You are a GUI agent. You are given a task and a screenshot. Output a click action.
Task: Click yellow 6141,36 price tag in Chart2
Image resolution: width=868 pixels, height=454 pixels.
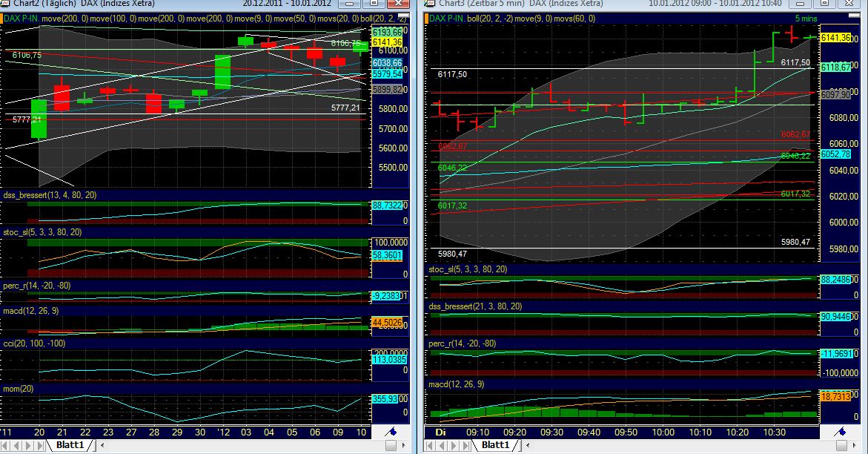[x=387, y=42]
